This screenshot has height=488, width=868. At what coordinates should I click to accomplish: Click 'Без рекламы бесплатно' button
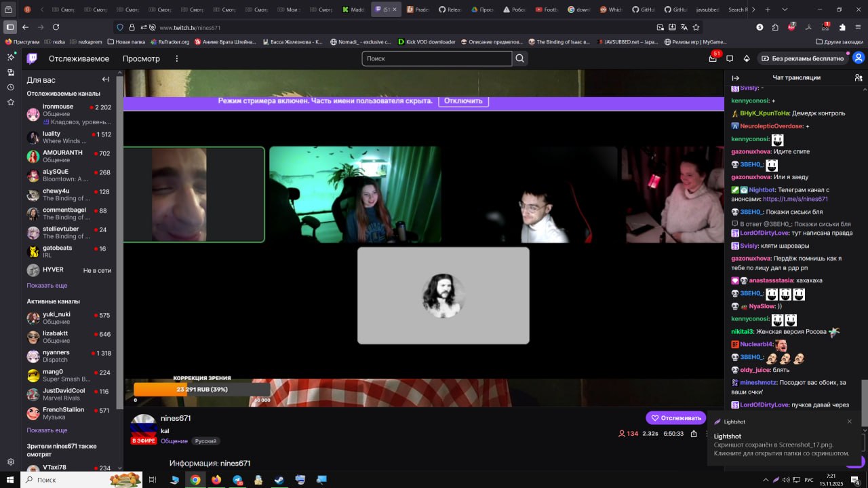pyautogui.click(x=802, y=58)
